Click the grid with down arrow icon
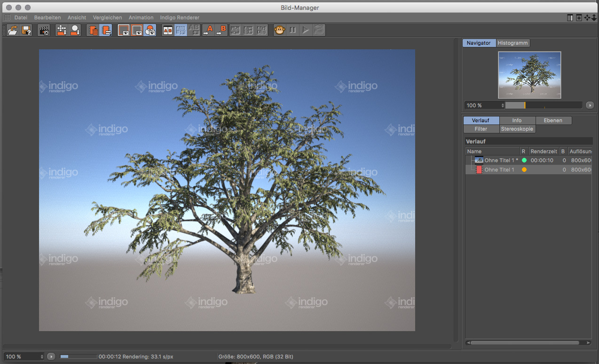 click(x=62, y=31)
